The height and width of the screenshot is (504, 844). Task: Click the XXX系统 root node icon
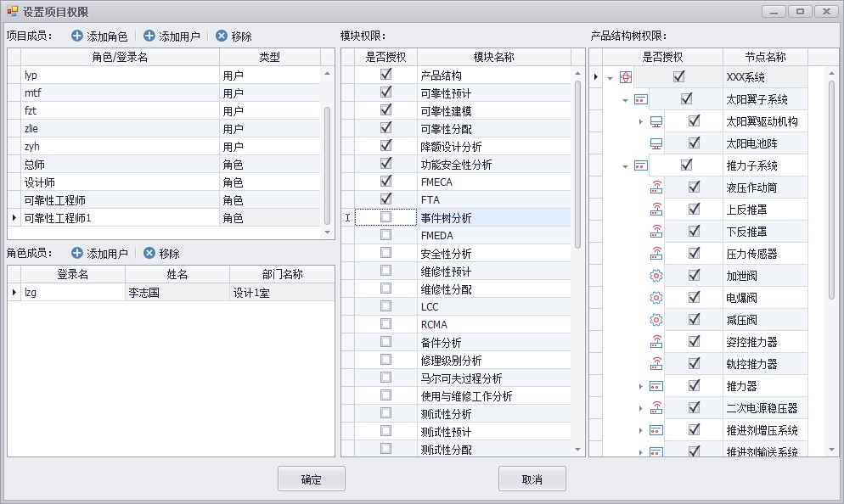pyautogui.click(x=626, y=77)
